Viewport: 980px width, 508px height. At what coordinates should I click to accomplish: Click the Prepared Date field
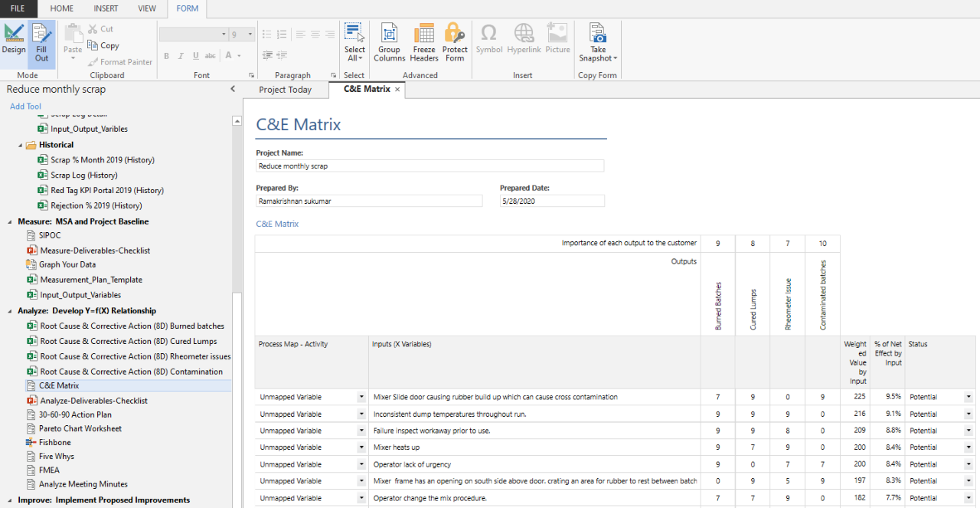(x=551, y=201)
